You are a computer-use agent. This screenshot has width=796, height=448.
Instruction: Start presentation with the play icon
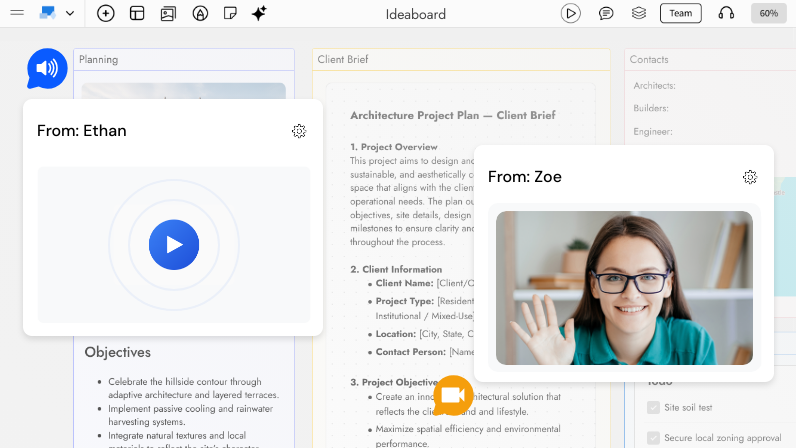tap(571, 13)
